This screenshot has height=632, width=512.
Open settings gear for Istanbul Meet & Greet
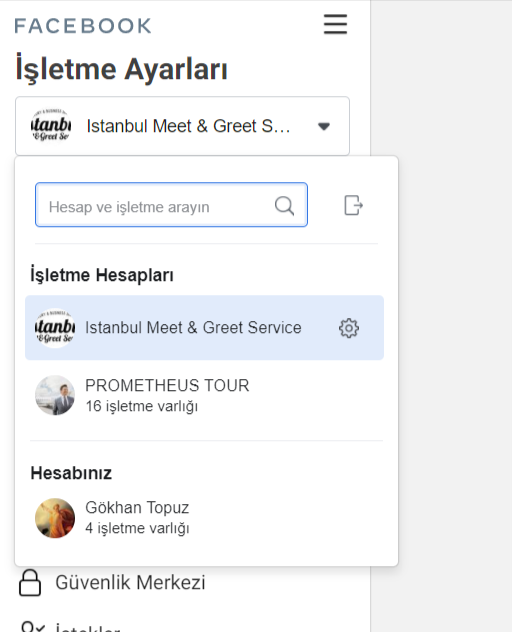pyautogui.click(x=349, y=328)
